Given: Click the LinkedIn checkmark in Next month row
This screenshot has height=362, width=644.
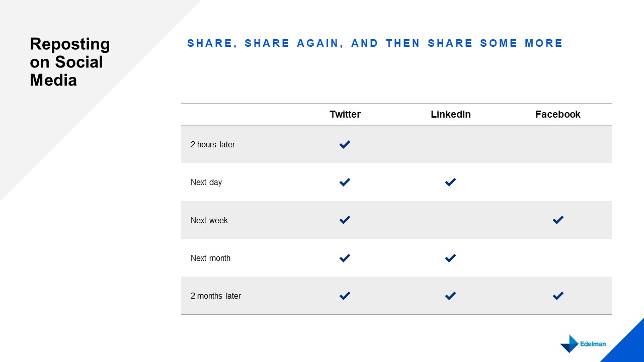Looking at the screenshot, I should point(450,258).
